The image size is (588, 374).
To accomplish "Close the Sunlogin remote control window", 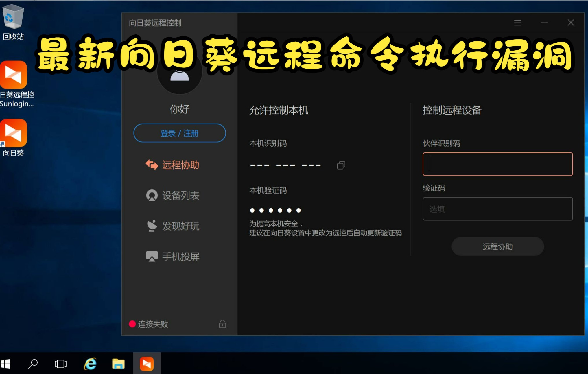I will pyautogui.click(x=571, y=23).
